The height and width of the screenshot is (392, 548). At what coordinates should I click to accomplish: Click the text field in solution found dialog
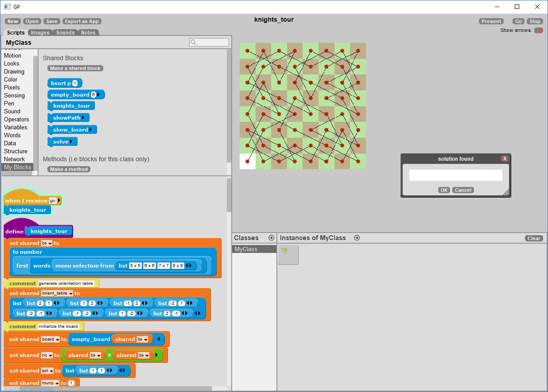[x=455, y=175]
